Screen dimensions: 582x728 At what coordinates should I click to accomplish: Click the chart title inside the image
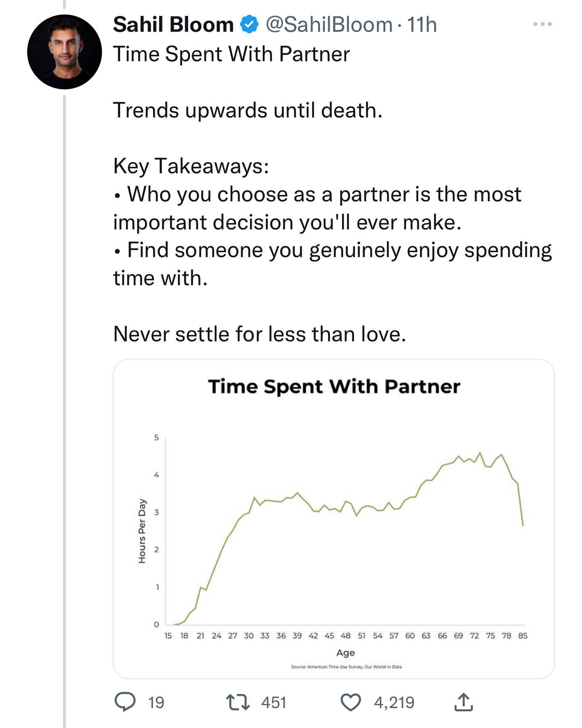pos(334,387)
